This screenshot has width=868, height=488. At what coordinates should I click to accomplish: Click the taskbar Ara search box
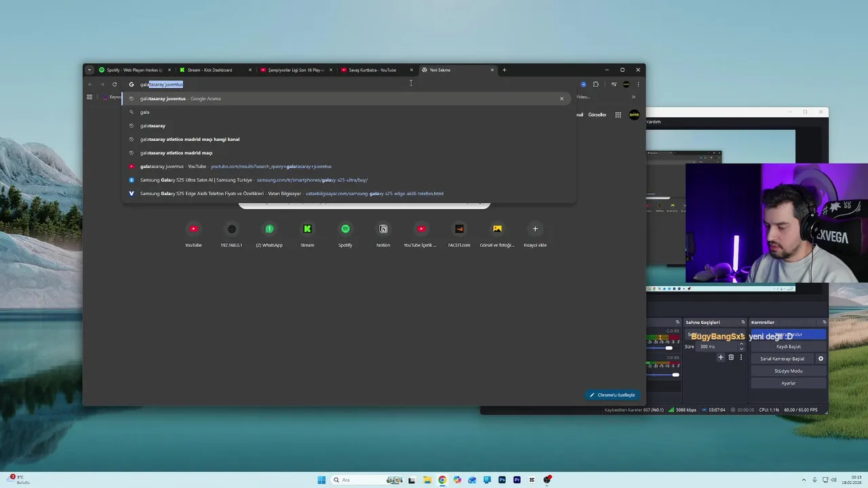pyautogui.click(x=366, y=480)
